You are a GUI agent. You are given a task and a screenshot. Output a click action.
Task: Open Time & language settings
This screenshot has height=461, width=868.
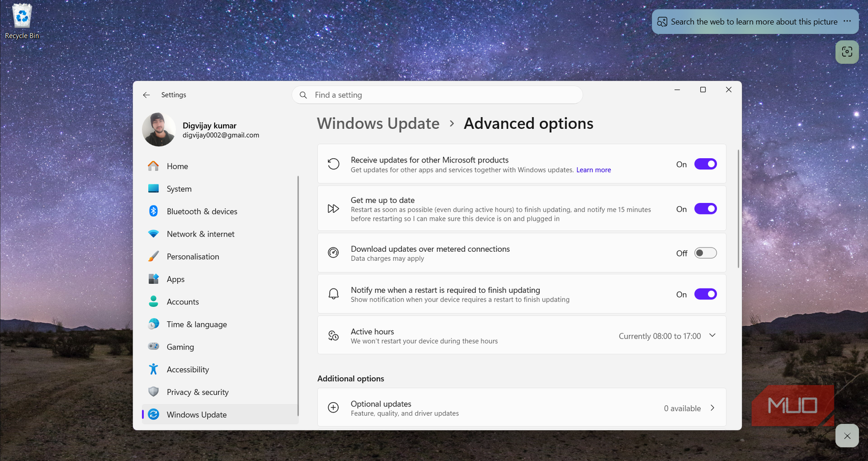pyautogui.click(x=220, y=324)
